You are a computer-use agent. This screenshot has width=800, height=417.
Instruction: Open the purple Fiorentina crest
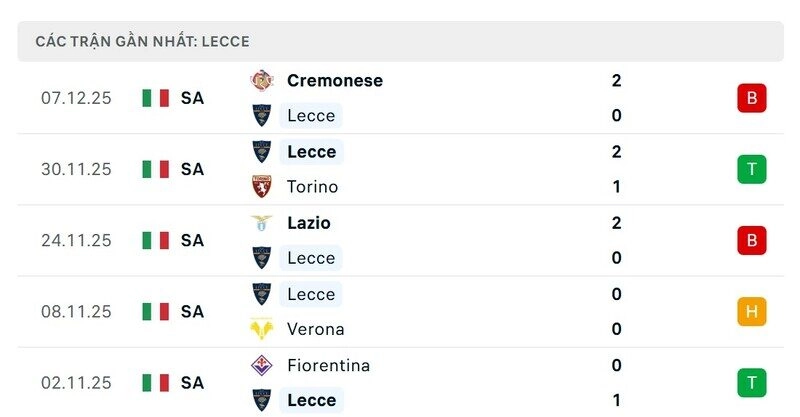pos(262,365)
